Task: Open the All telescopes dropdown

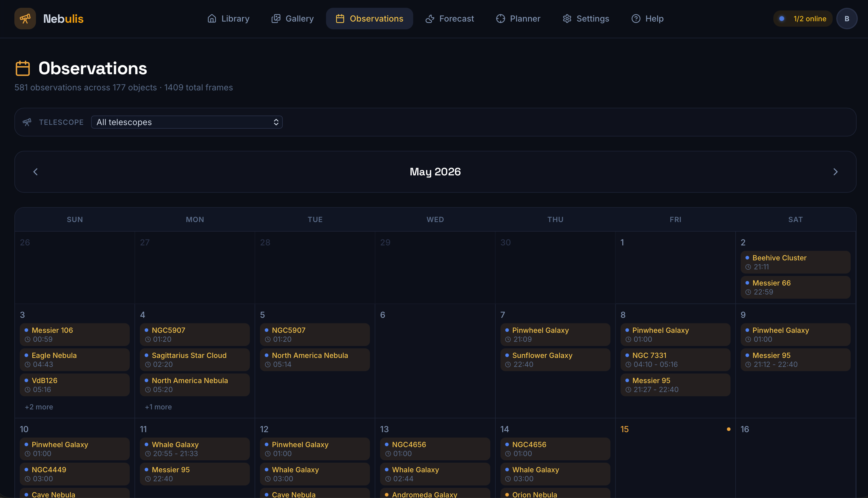Action: 187,122
